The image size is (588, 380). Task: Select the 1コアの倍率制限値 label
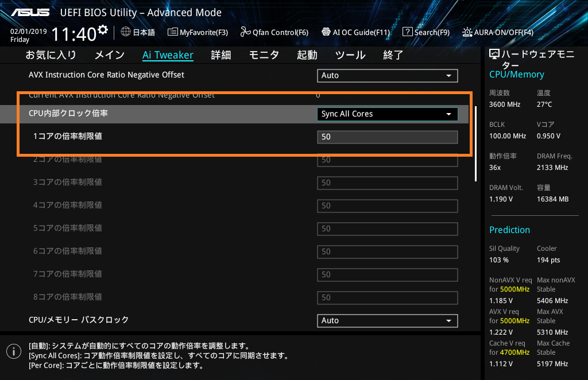pos(68,137)
